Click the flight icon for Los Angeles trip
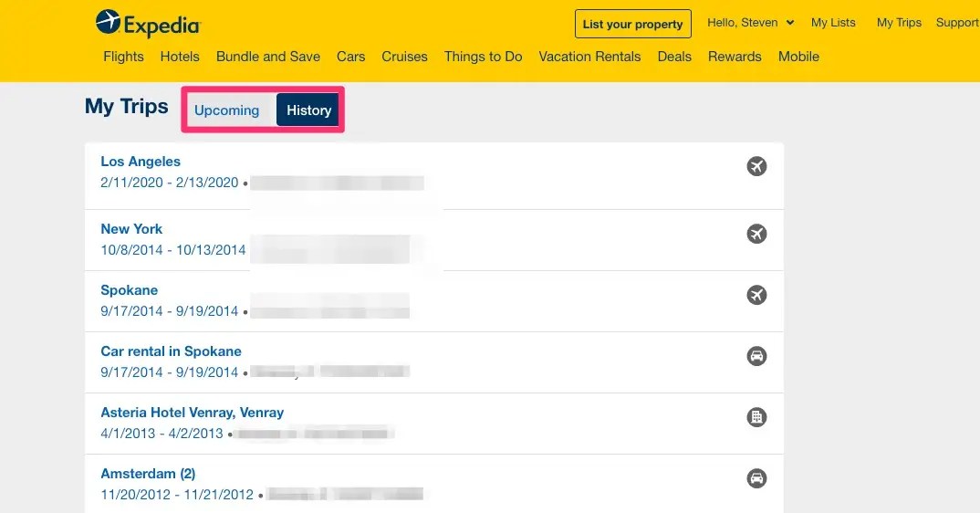Viewport: 980px width, 513px height. [756, 166]
